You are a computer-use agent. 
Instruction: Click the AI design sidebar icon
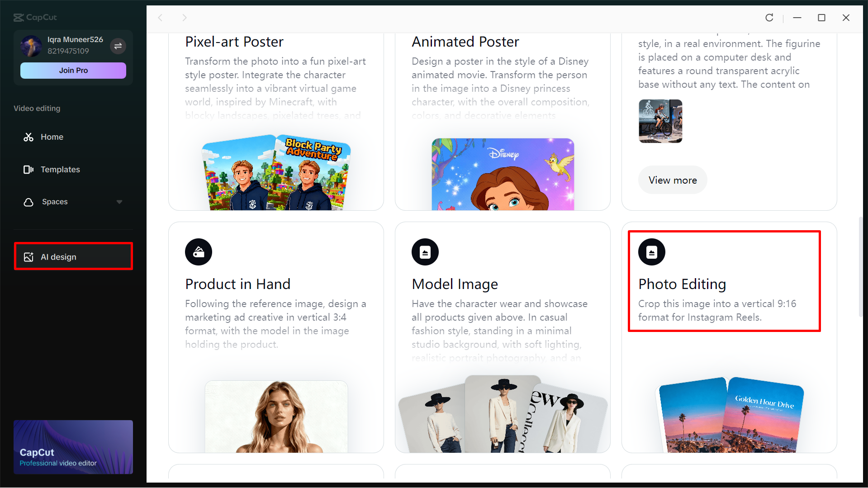click(x=28, y=257)
